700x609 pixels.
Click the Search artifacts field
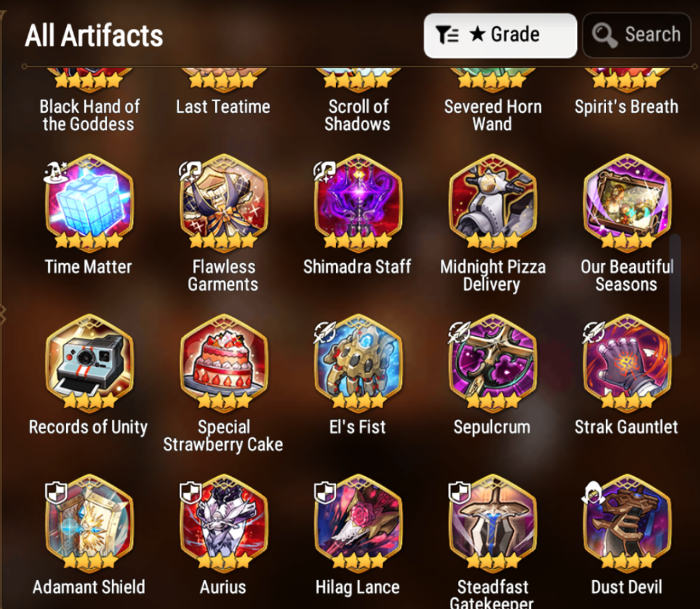click(x=637, y=35)
